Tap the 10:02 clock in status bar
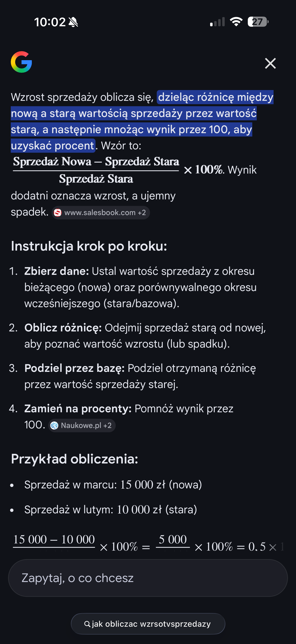 coord(50,22)
